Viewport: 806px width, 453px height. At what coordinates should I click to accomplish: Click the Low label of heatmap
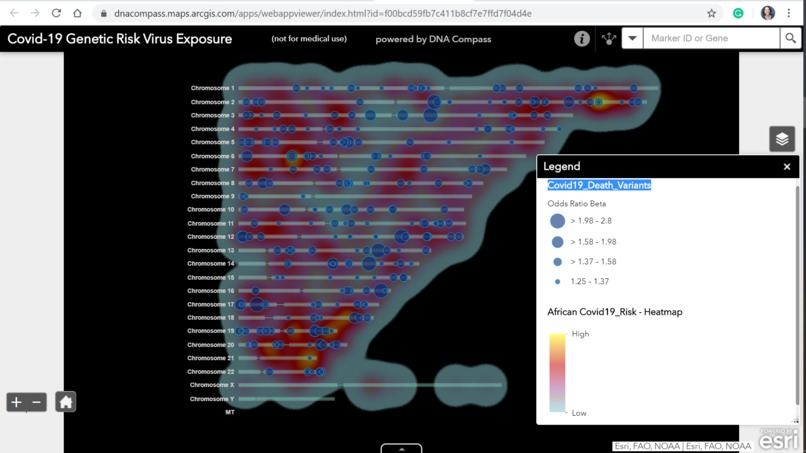coord(579,413)
